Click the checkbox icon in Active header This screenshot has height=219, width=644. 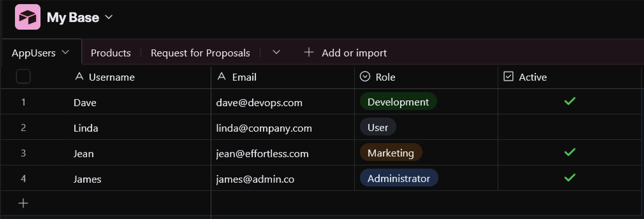(x=508, y=77)
